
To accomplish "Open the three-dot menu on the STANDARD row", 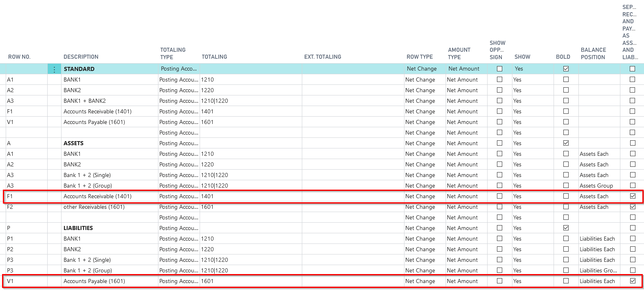I will click(x=54, y=69).
